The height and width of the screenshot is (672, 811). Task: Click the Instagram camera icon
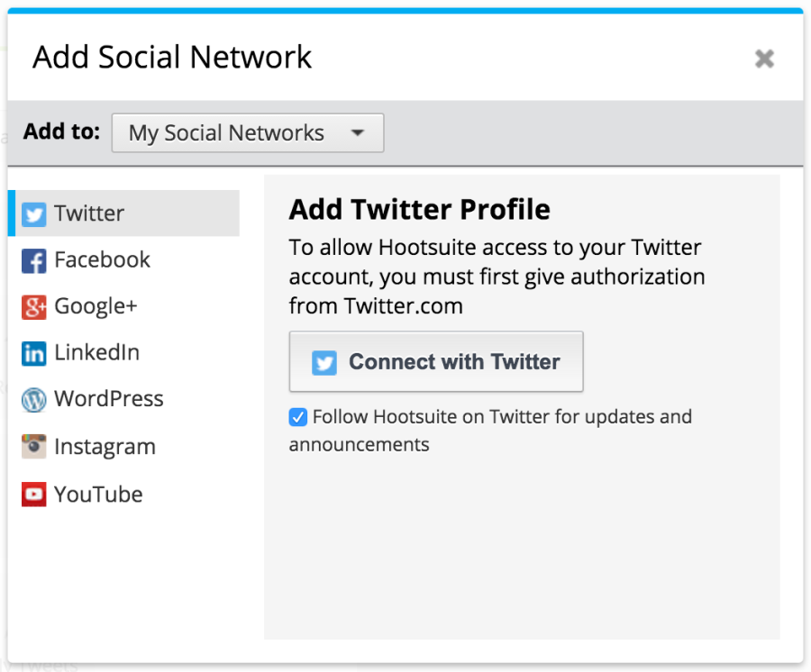[x=34, y=447]
